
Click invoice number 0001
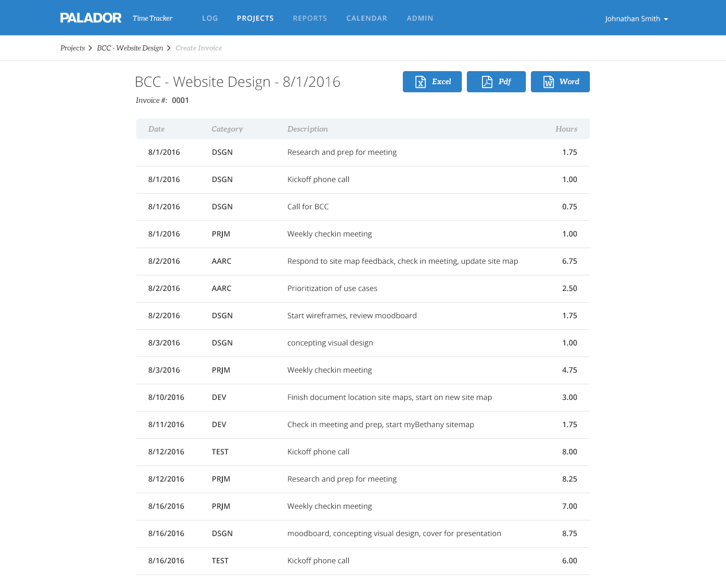pos(180,100)
